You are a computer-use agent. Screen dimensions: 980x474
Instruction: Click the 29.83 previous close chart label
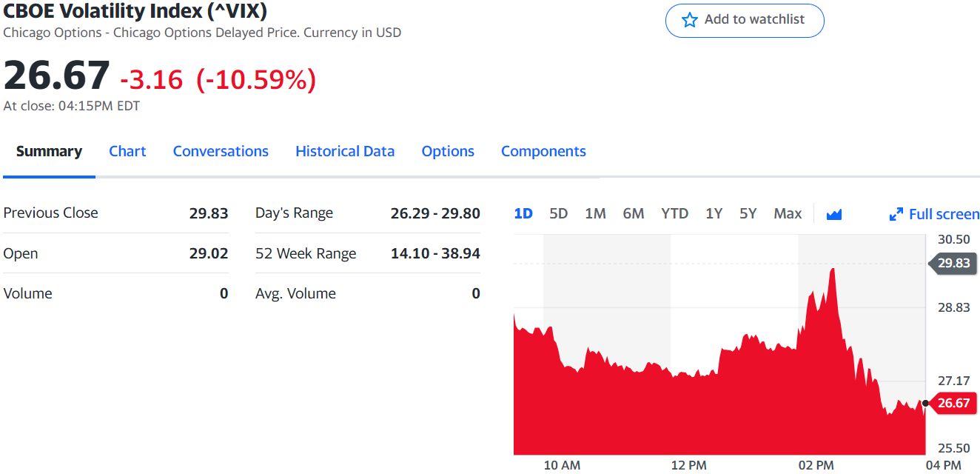[x=953, y=263]
